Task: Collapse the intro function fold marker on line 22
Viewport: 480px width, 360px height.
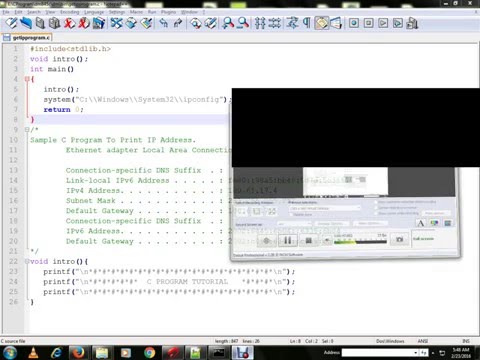Action: tap(27, 261)
